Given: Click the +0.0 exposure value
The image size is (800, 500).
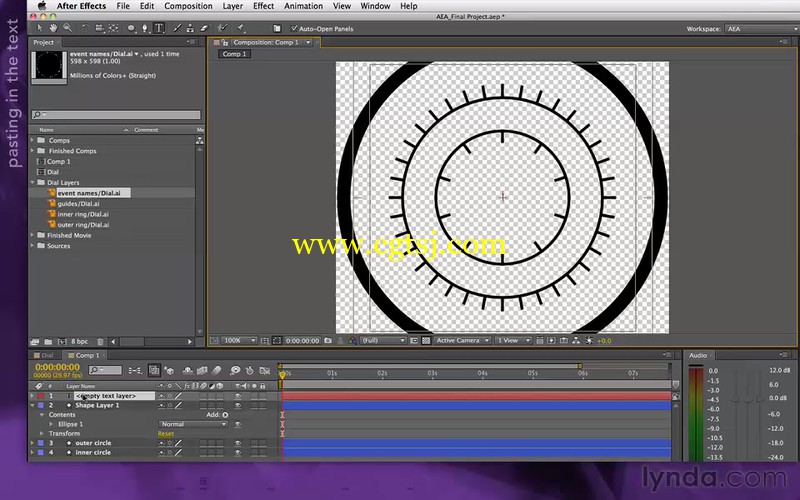Looking at the screenshot, I should coord(604,341).
